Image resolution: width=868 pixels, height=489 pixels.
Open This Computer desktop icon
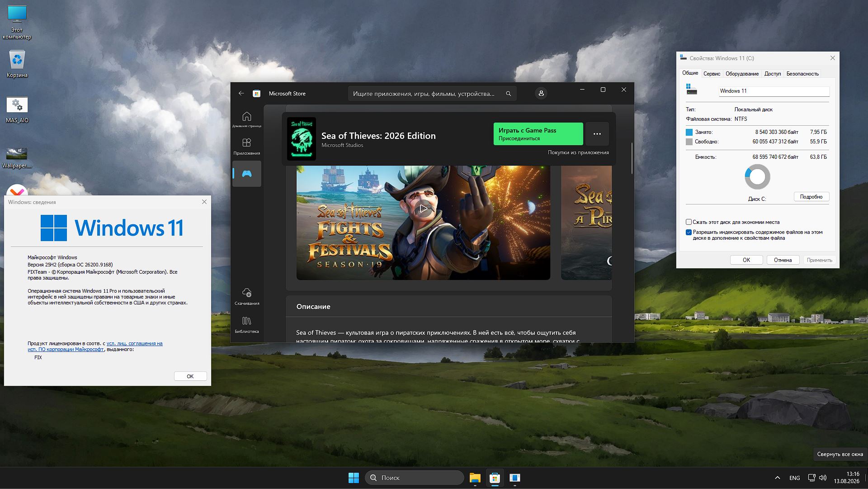click(x=17, y=23)
